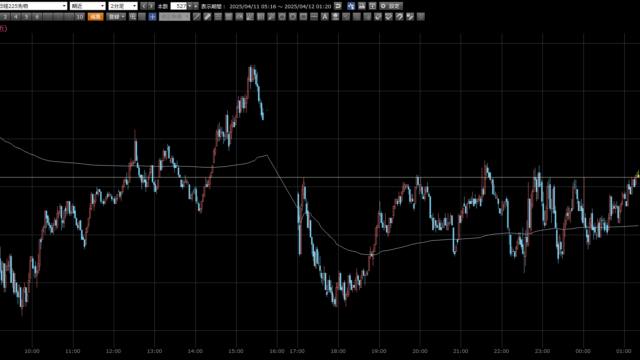The height and width of the screenshot is (360, 640).
Task: Click the 17:00 time axis label
Action: pyautogui.click(x=297, y=351)
